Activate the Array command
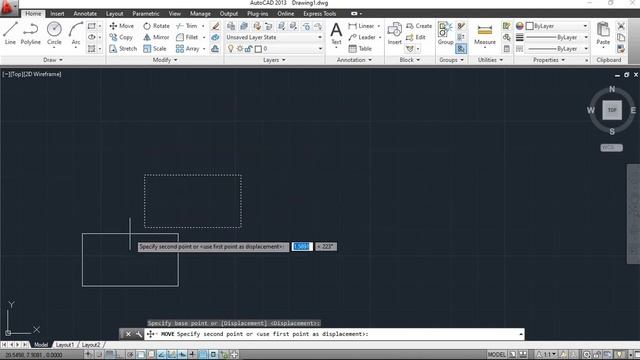 click(188, 49)
